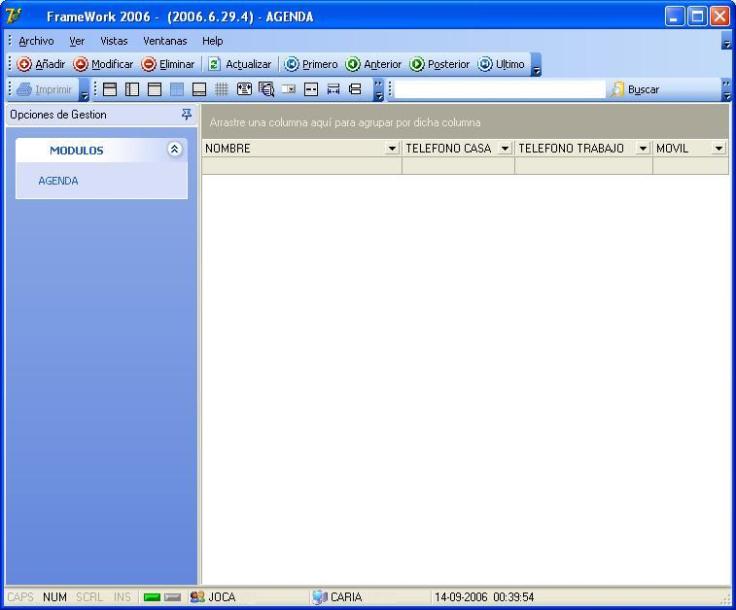Click into the search text field
The width and height of the screenshot is (736, 610).
pos(500,90)
